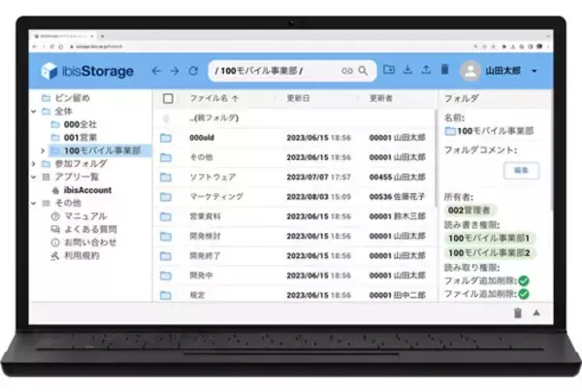582x392 pixels.
Task: Open the 山田太郎 account dropdown arrow
Action: [x=534, y=71]
